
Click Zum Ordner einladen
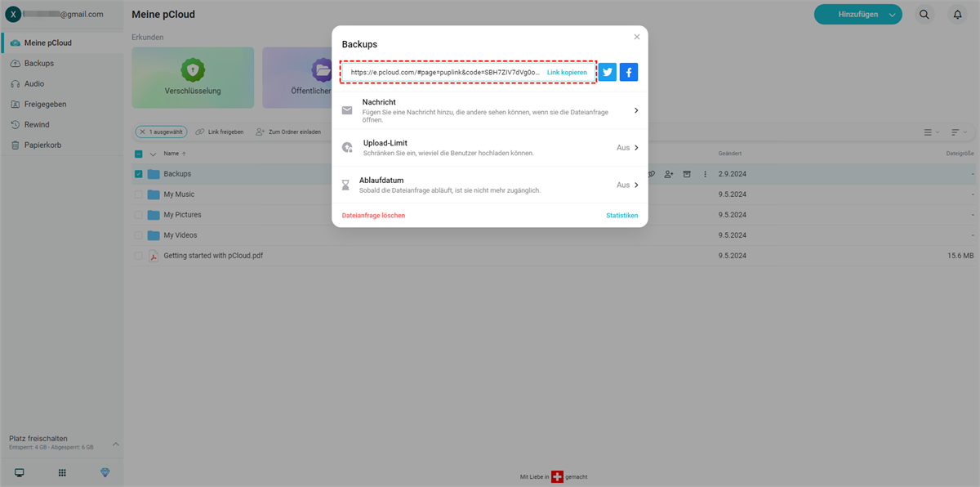(x=288, y=132)
